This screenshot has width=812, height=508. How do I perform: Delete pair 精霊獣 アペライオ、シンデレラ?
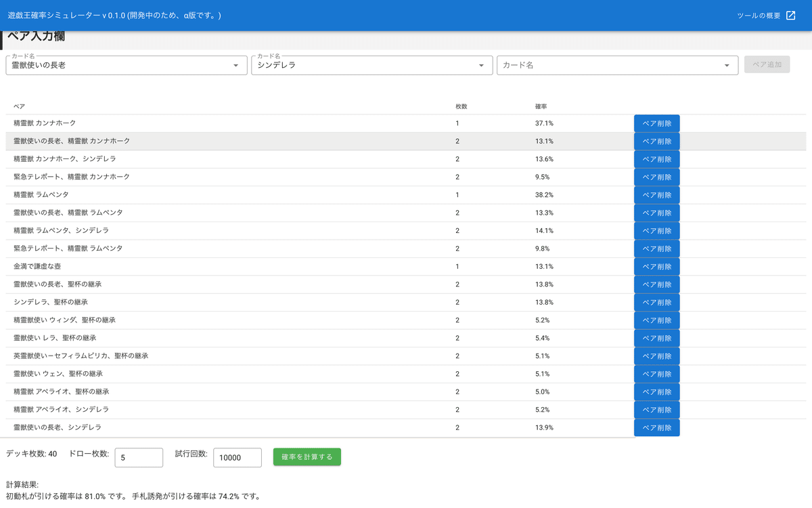pyautogui.click(x=656, y=410)
